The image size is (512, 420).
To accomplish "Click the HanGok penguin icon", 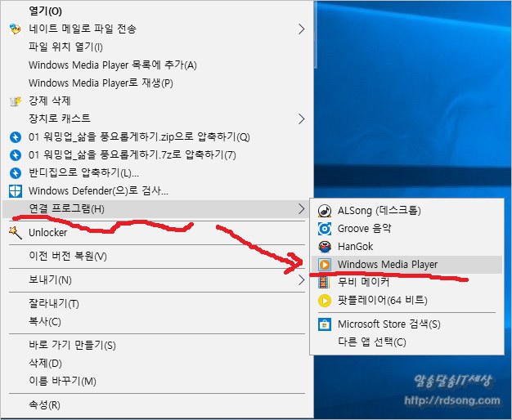I will click(x=325, y=247).
